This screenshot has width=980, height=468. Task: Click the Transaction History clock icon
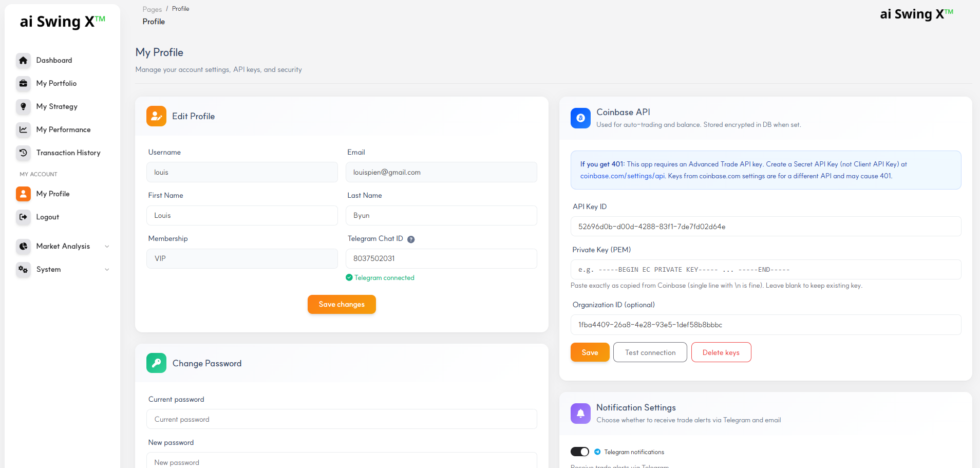tap(23, 153)
